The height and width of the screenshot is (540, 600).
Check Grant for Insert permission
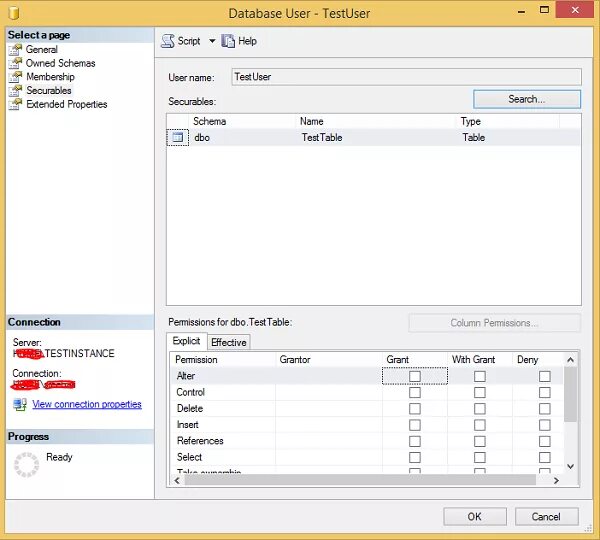415,425
